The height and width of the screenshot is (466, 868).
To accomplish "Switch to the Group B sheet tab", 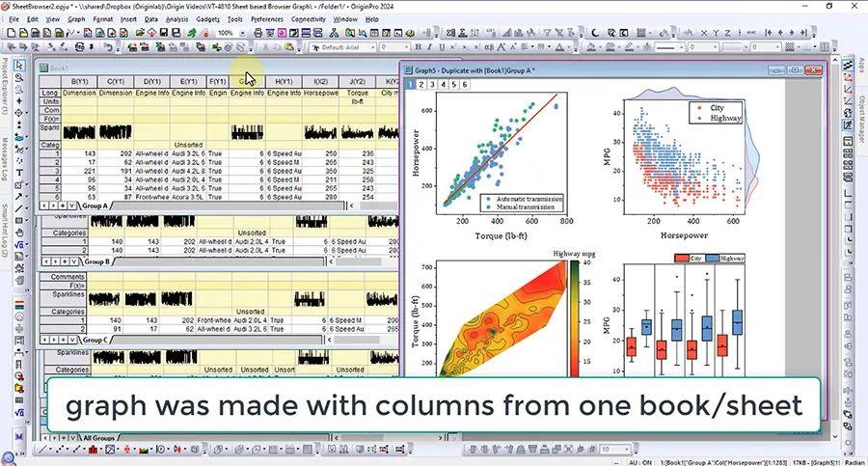I will pos(95,261).
